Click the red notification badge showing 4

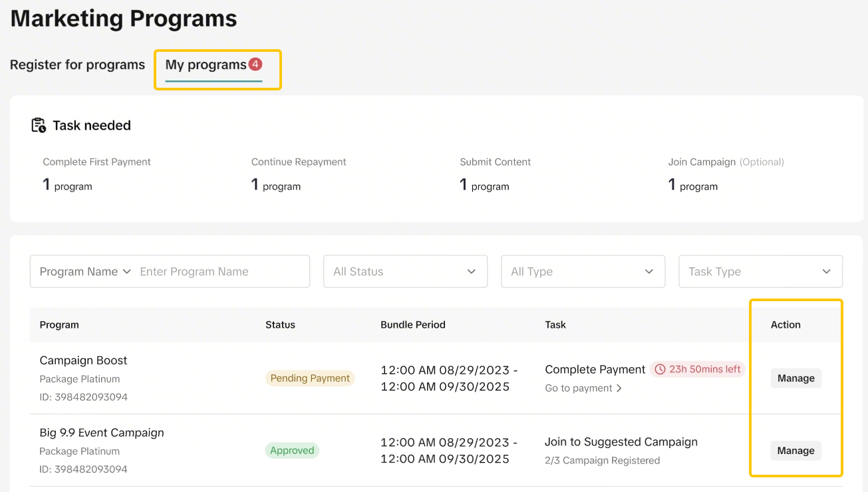click(x=255, y=64)
